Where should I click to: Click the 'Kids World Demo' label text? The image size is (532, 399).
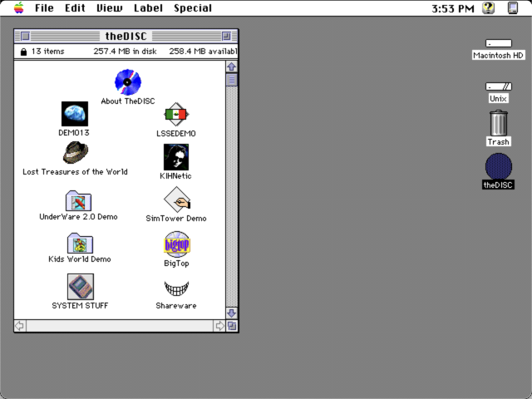[80, 259]
